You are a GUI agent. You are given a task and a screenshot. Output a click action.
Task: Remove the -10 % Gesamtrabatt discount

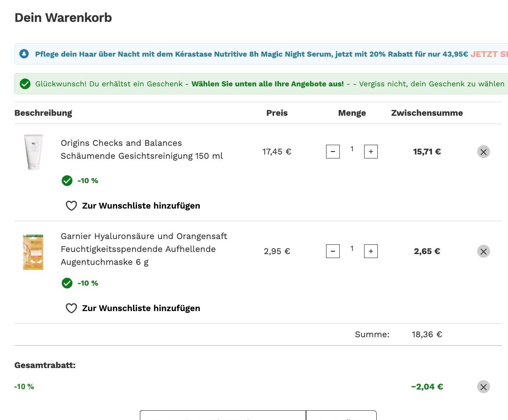pyautogui.click(x=483, y=387)
